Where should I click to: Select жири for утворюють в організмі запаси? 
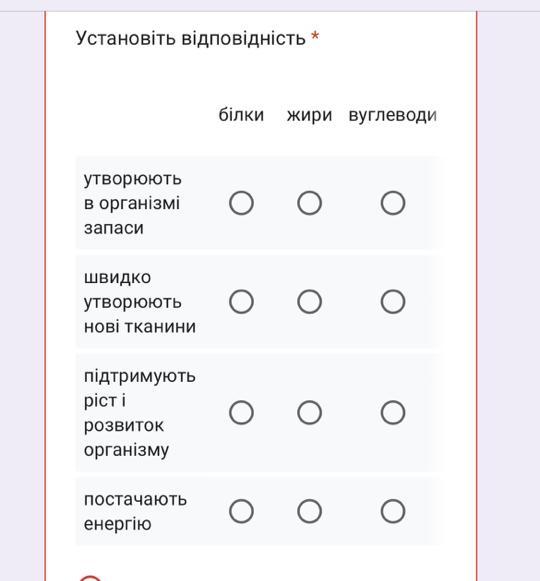tap(309, 203)
